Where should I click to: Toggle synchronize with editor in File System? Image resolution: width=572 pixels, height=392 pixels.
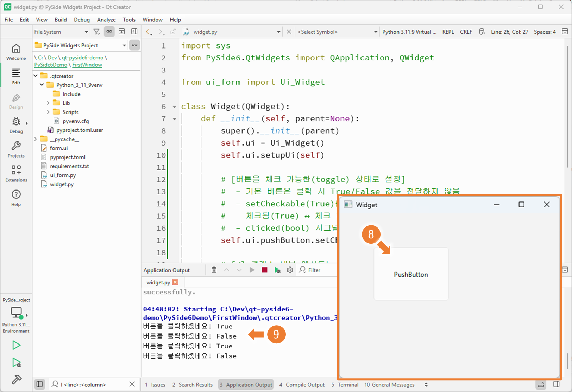(x=109, y=32)
